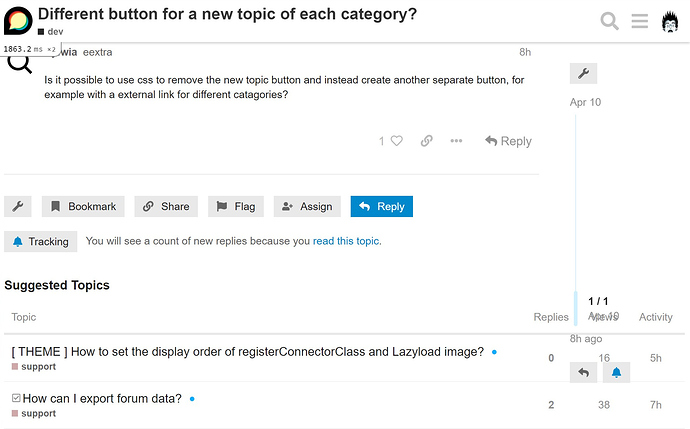Copy post link via chain icon

click(426, 141)
